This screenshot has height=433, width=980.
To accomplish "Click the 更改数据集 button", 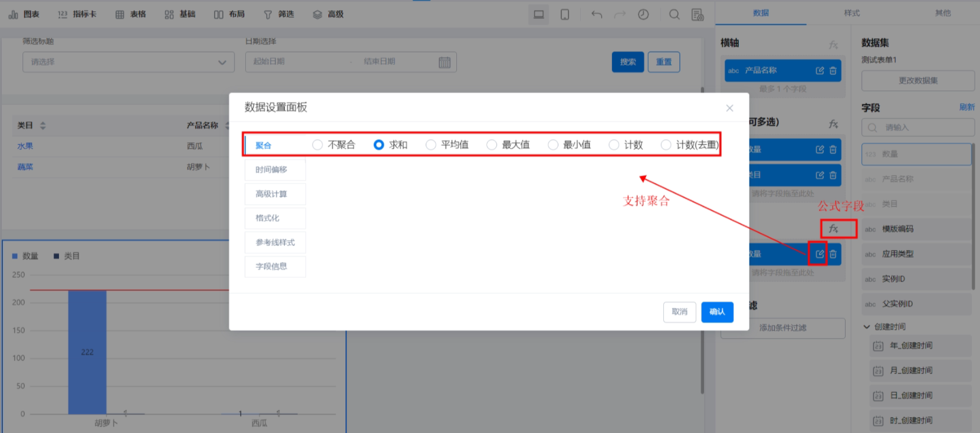I will (918, 80).
